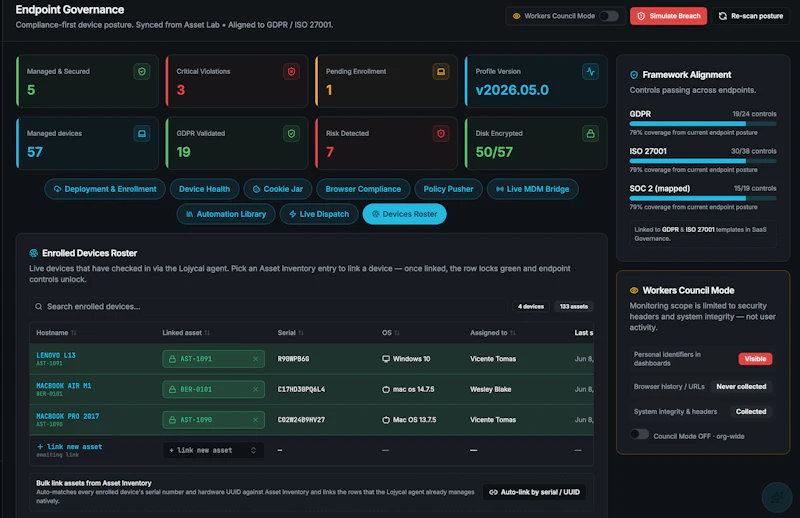
Task: Click the shield icon on Managed & Secured card
Action: 142,71
